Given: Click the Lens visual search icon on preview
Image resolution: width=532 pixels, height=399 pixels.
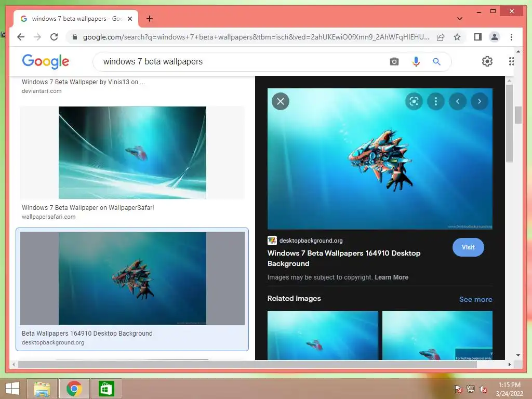Looking at the screenshot, I should point(414,101).
